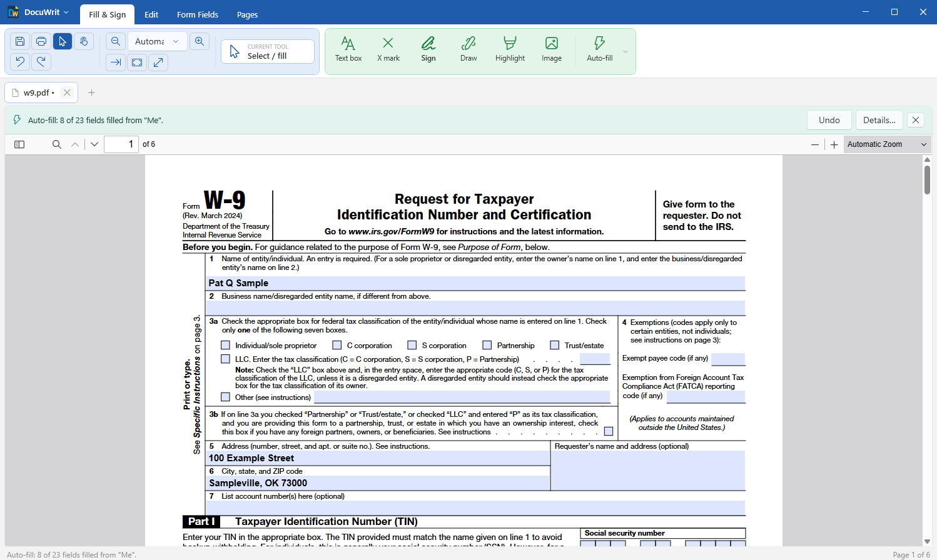Open the Pages tab
This screenshot has height=560, width=937.
pos(248,14)
